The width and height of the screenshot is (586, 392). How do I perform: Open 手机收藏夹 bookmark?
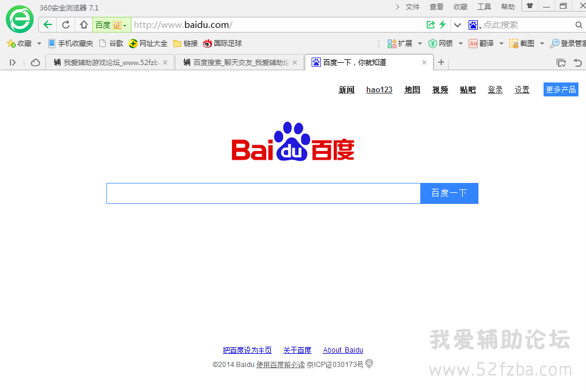(x=71, y=44)
